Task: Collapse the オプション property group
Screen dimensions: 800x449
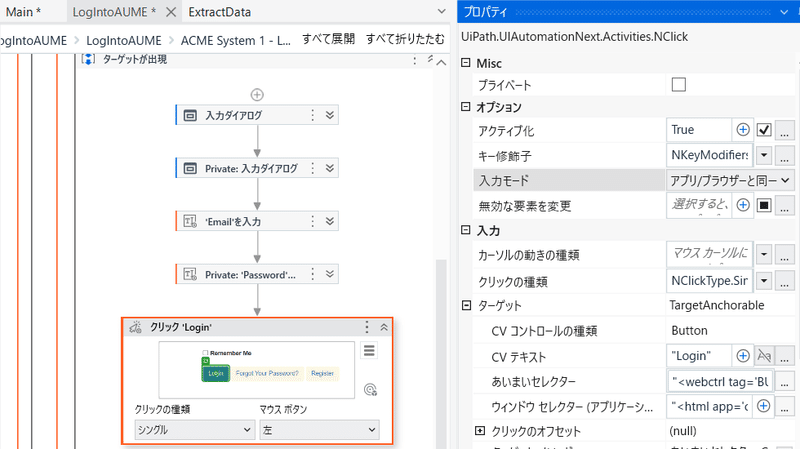Action: [x=465, y=107]
